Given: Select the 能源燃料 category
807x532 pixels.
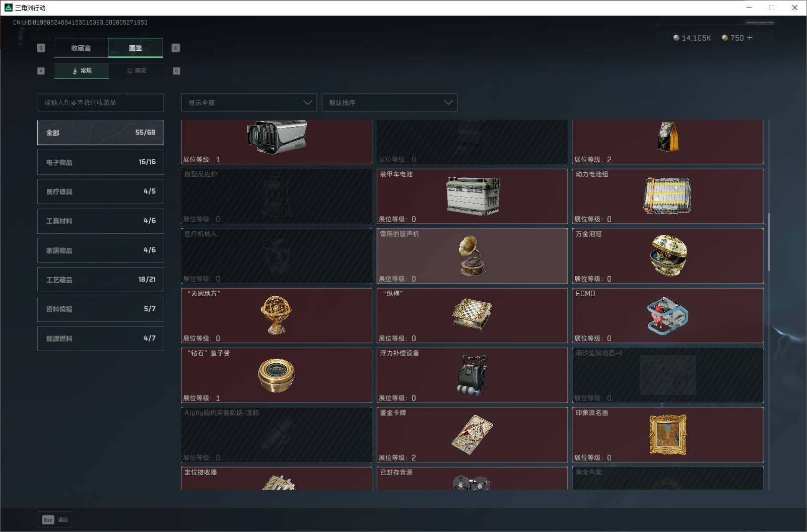Looking at the screenshot, I should pyautogui.click(x=101, y=339).
